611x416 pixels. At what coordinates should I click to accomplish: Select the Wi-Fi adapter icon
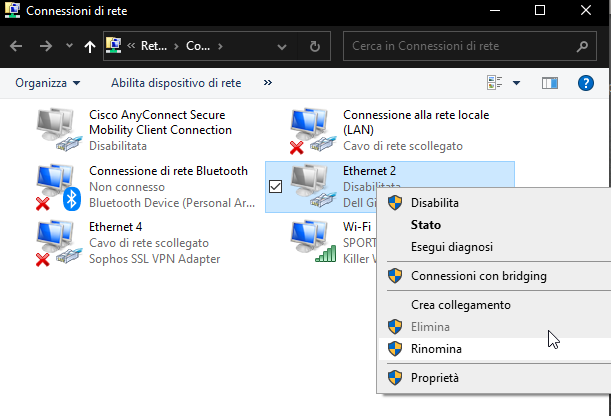point(313,242)
